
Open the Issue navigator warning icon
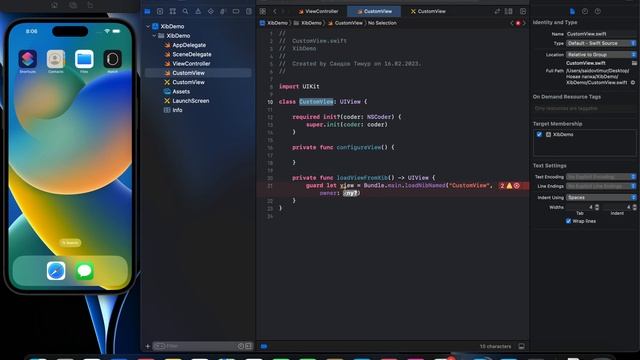coord(198,11)
